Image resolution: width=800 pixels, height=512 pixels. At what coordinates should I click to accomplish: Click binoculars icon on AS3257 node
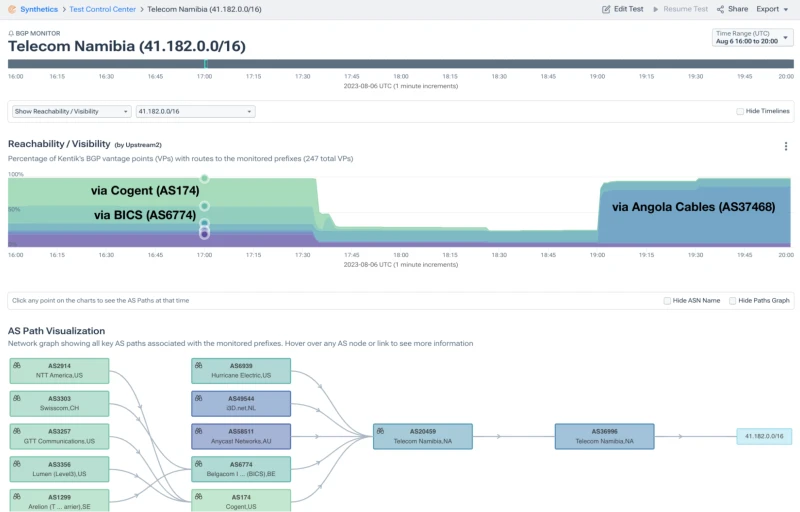(x=17, y=431)
